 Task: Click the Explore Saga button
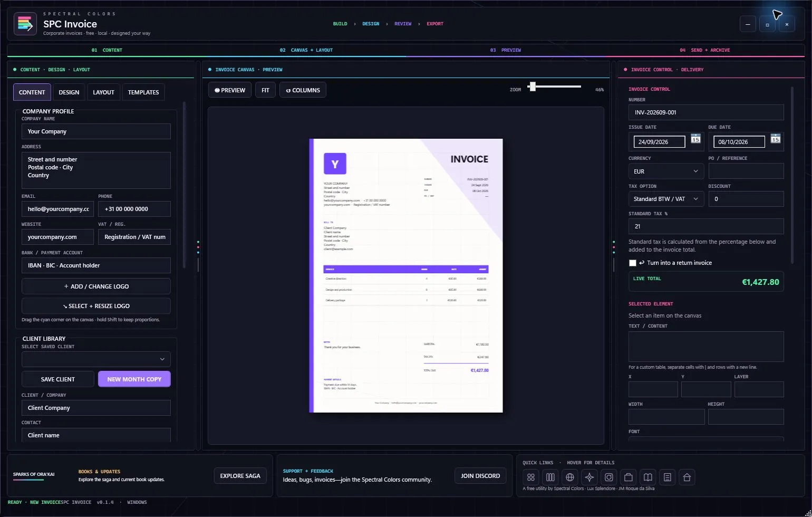(240, 476)
